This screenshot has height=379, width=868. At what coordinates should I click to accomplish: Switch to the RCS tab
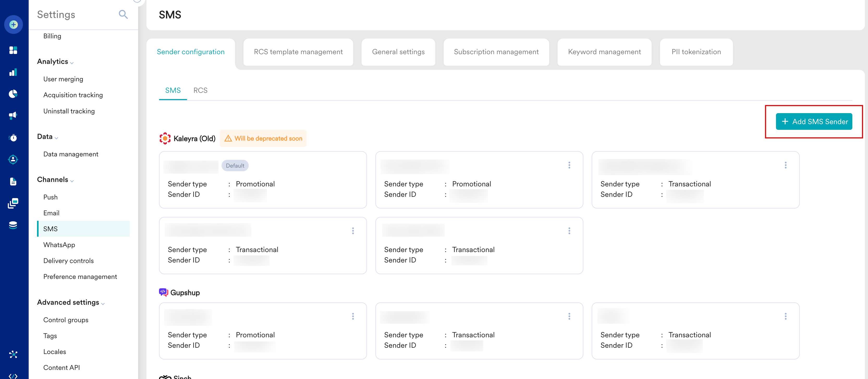click(200, 90)
